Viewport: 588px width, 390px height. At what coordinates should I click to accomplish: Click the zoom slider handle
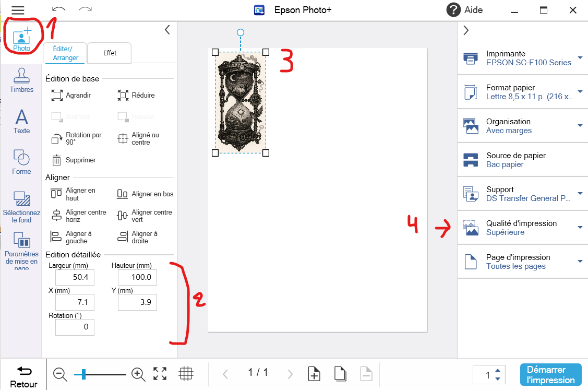pyautogui.click(x=83, y=374)
